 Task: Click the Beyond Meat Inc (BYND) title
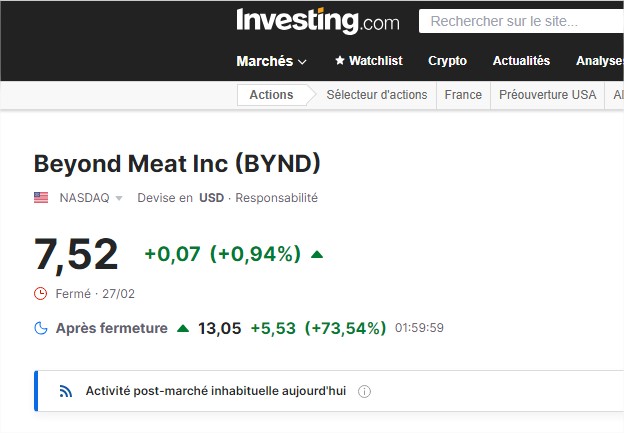tap(177, 163)
